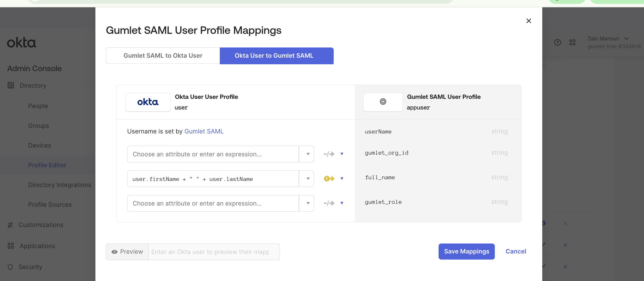The width and height of the screenshot is (644, 281).
Task: Click the preview Okta user input field
Action: [x=214, y=252]
